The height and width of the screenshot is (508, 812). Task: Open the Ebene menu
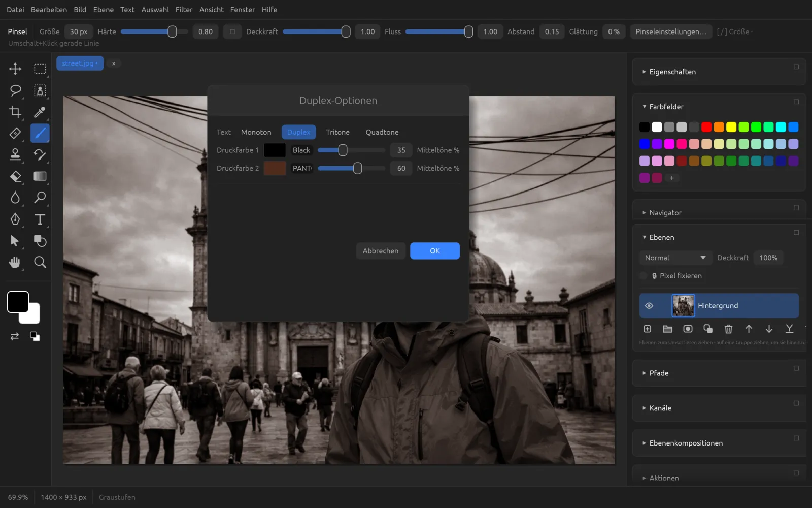tap(103, 10)
